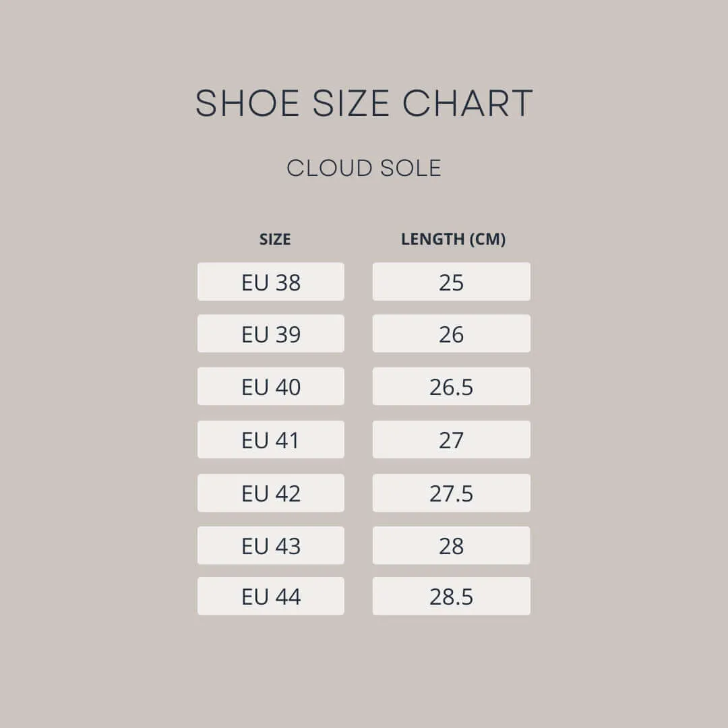Select the EU 39 size cell
728x728 pixels.
271,334
